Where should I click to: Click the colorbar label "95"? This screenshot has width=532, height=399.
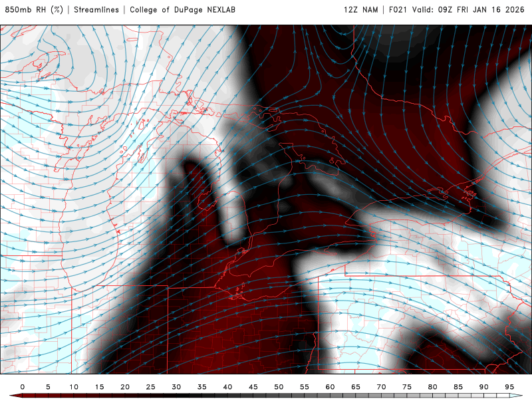509,387
